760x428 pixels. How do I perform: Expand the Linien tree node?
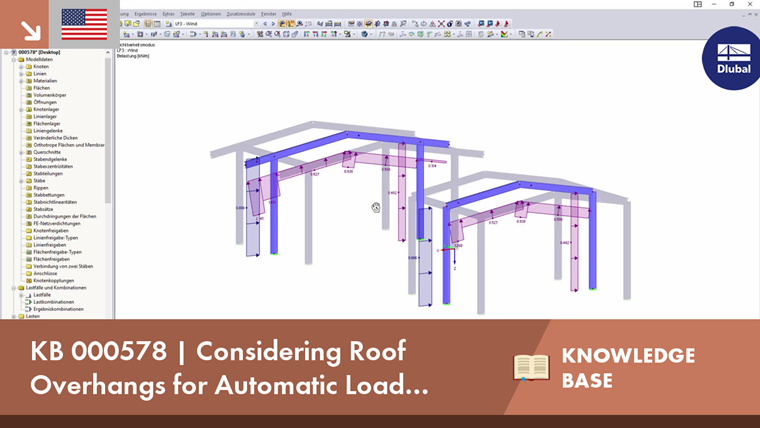21,74
